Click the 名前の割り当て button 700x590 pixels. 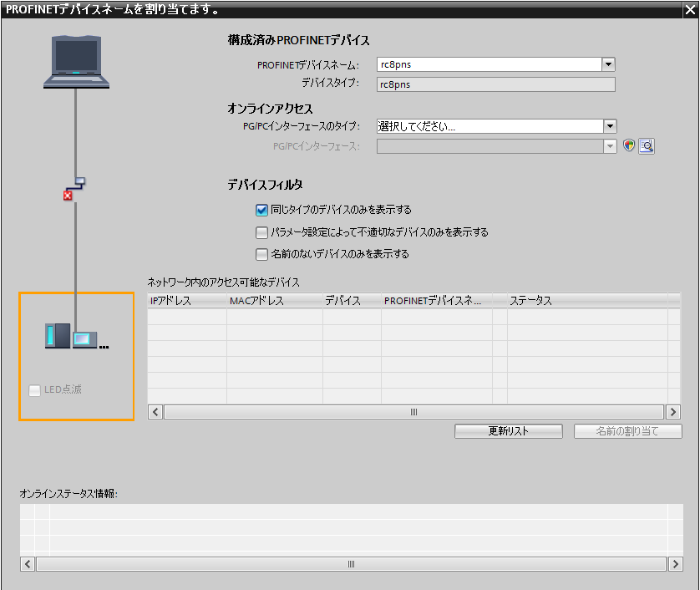click(627, 431)
